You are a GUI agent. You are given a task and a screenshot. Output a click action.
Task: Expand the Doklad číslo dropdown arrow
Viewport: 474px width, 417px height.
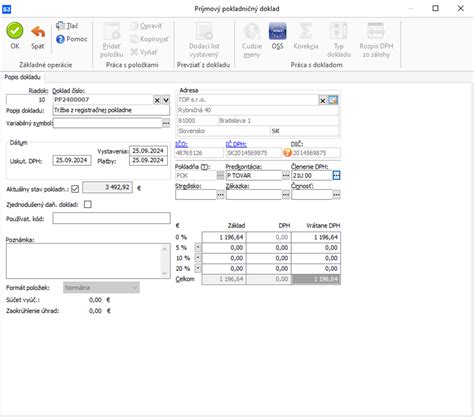tap(166, 100)
